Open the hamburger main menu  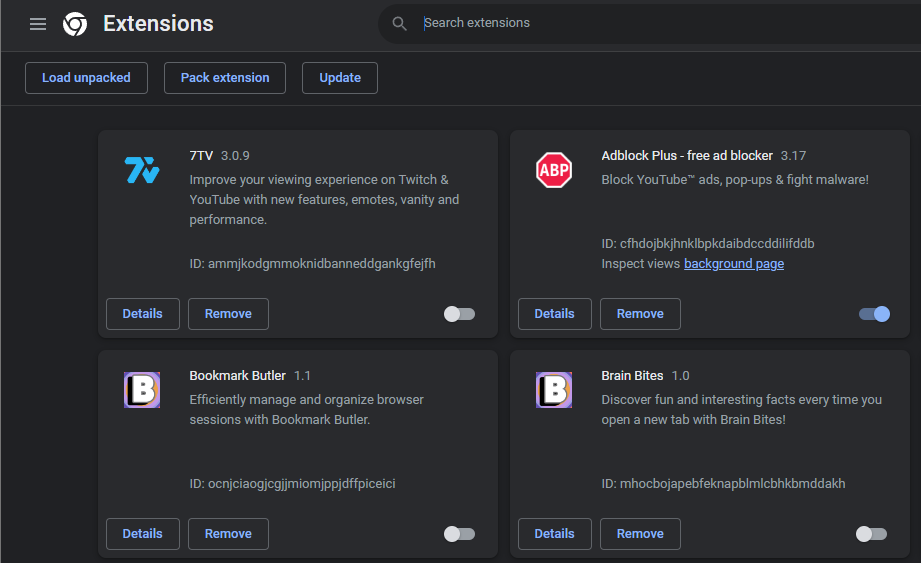(38, 24)
